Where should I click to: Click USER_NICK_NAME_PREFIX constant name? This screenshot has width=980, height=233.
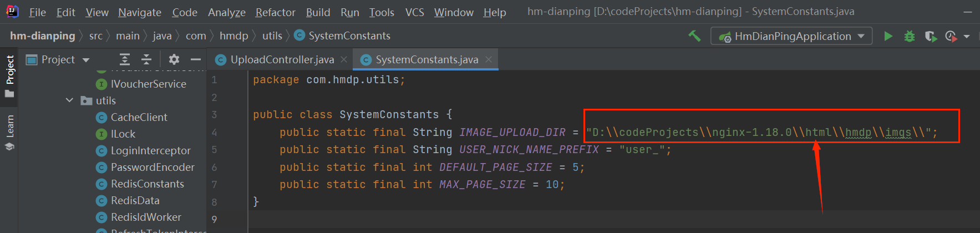pos(529,150)
